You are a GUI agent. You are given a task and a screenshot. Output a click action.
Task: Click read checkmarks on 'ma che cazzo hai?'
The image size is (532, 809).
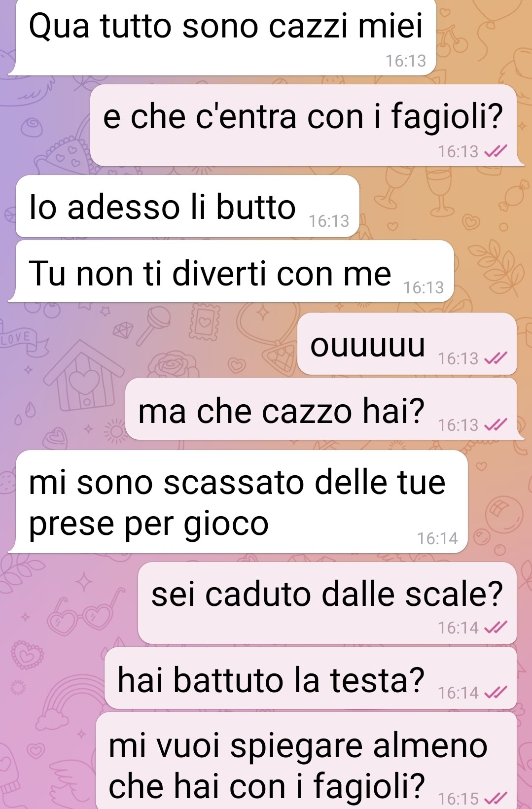pos(496,425)
